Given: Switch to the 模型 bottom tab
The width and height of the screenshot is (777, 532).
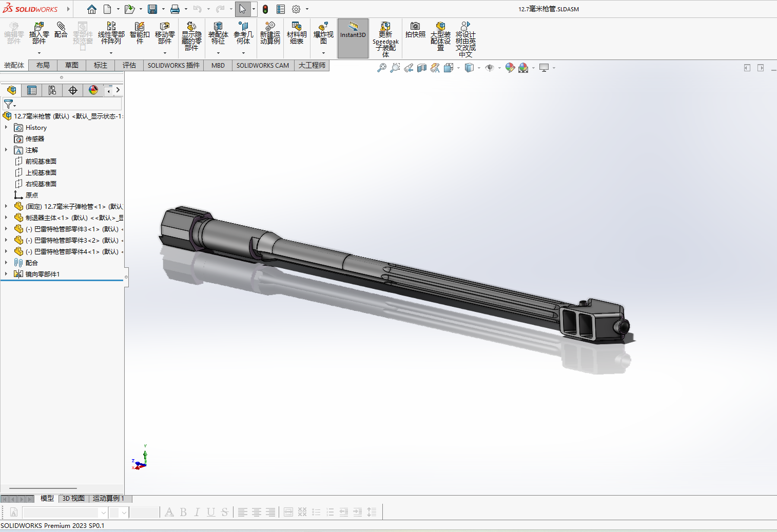Looking at the screenshot, I should coord(47,498).
